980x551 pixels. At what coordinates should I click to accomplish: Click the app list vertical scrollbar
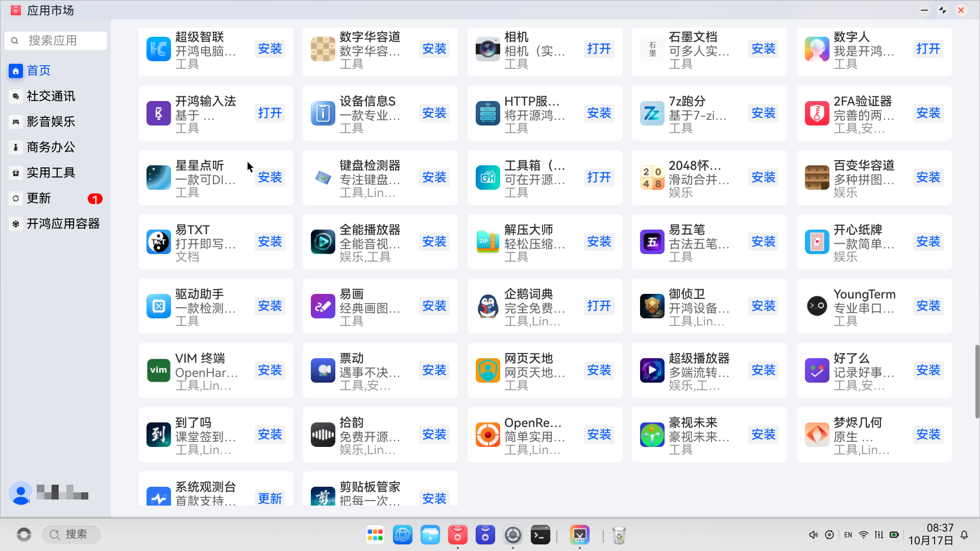coord(977,381)
